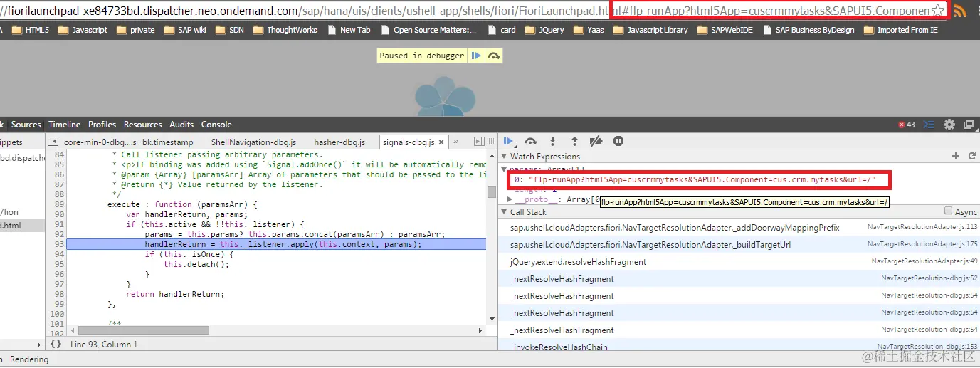The width and height of the screenshot is (980, 368).
Task: Open the Resources panel
Action: [x=143, y=125]
